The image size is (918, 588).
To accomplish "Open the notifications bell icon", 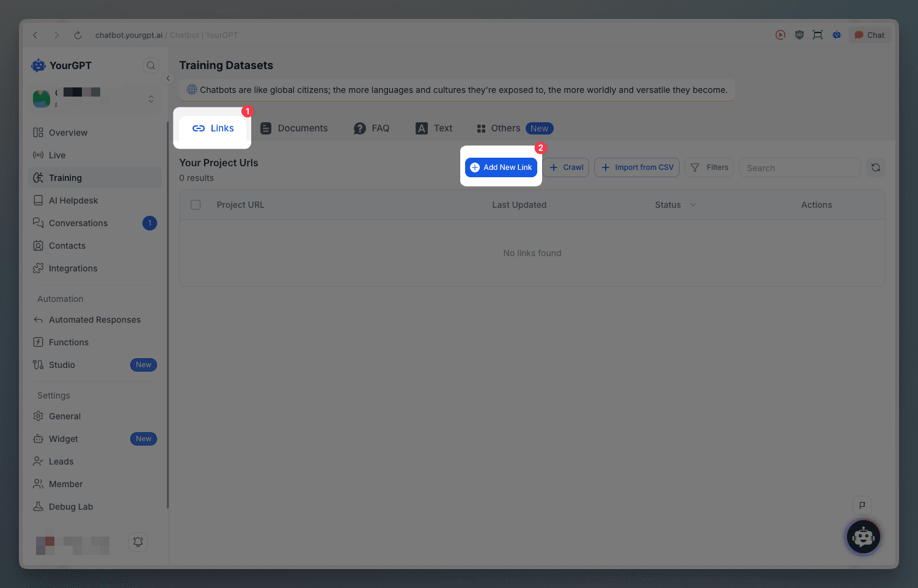I will click(138, 542).
